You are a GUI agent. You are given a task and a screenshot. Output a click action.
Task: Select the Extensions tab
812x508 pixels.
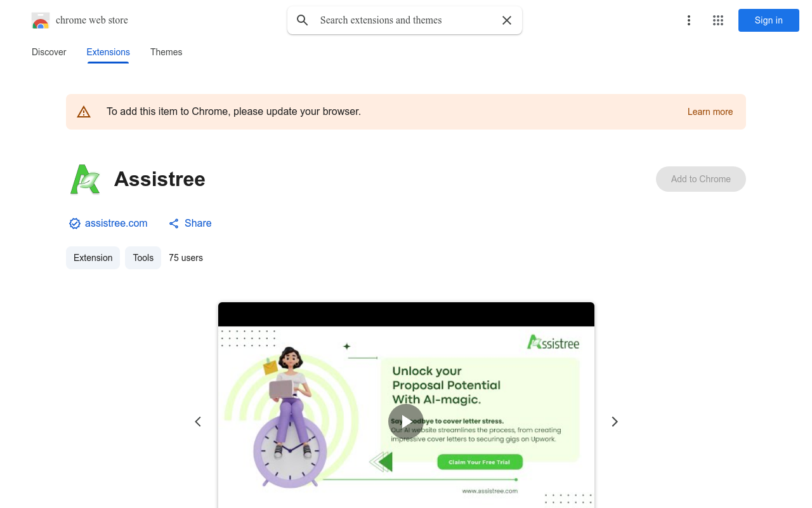[108, 52]
